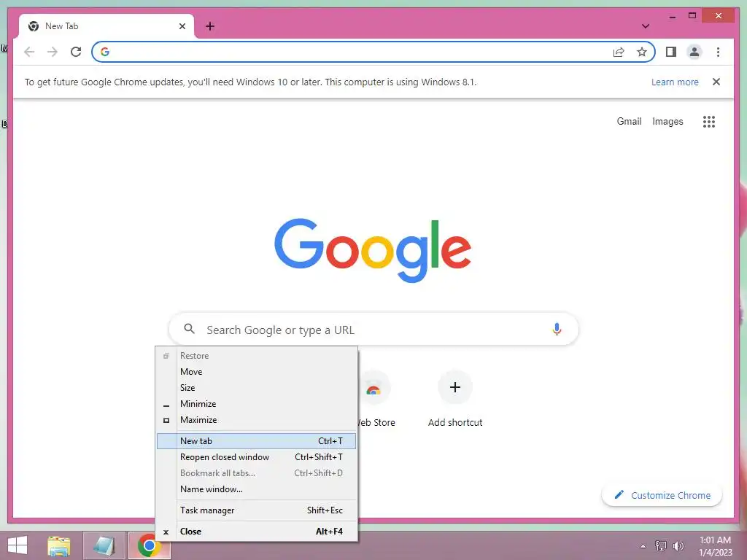The image size is (747, 560).
Task: Choose Move in the context menu
Action: (x=256, y=372)
